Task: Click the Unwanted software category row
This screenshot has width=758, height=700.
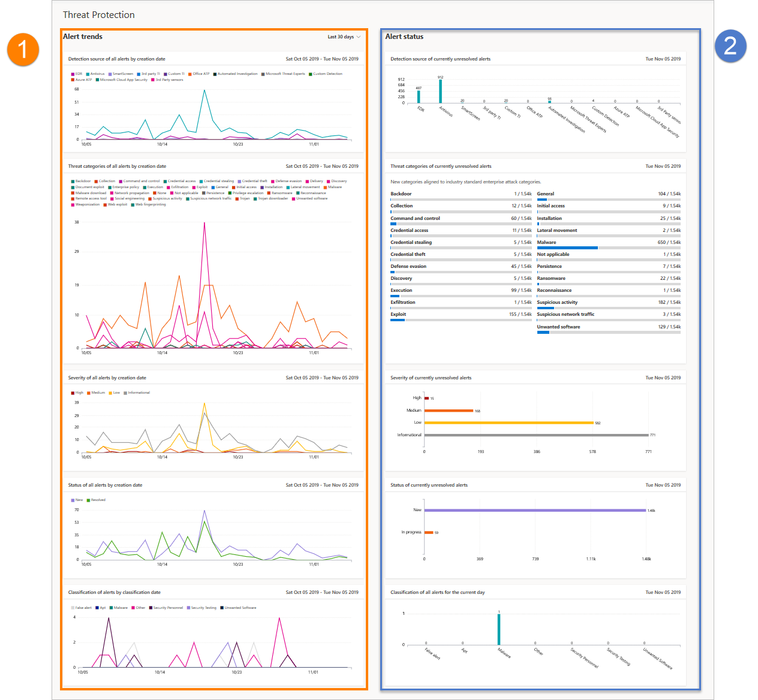Action: coord(608,327)
